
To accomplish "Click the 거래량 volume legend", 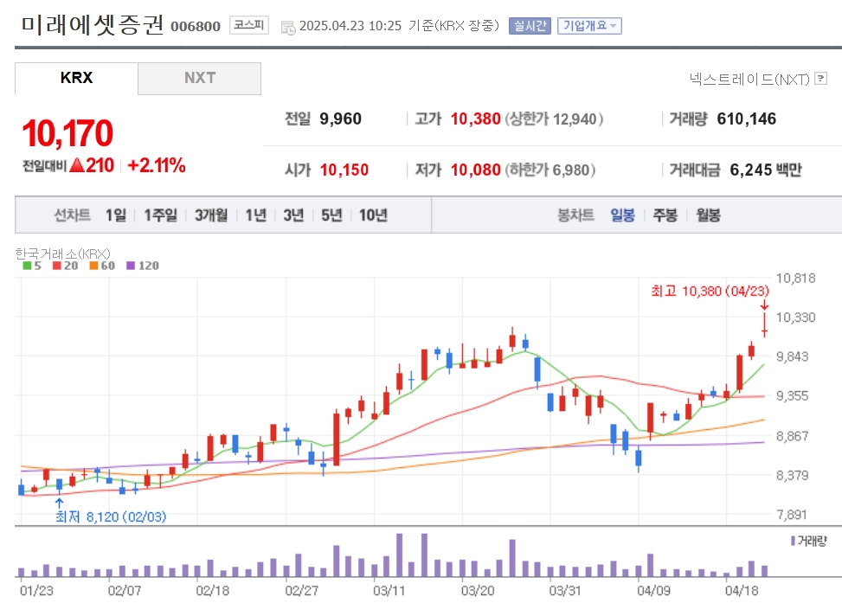I will (x=809, y=541).
